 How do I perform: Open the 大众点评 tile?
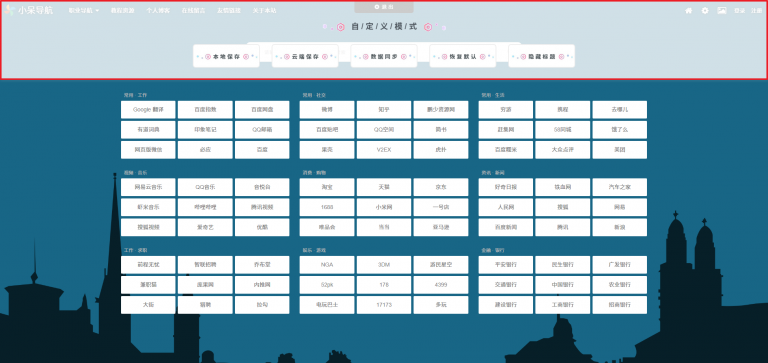coord(562,150)
